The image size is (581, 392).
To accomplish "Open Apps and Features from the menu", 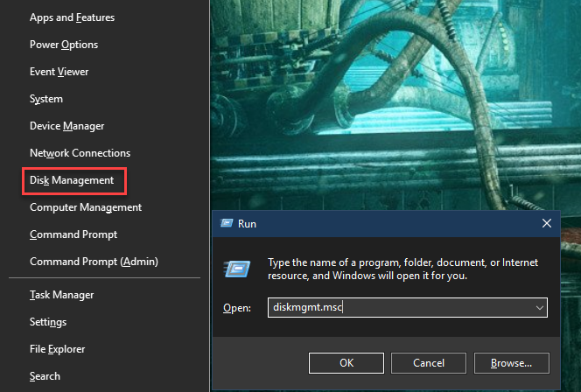I will click(x=72, y=17).
